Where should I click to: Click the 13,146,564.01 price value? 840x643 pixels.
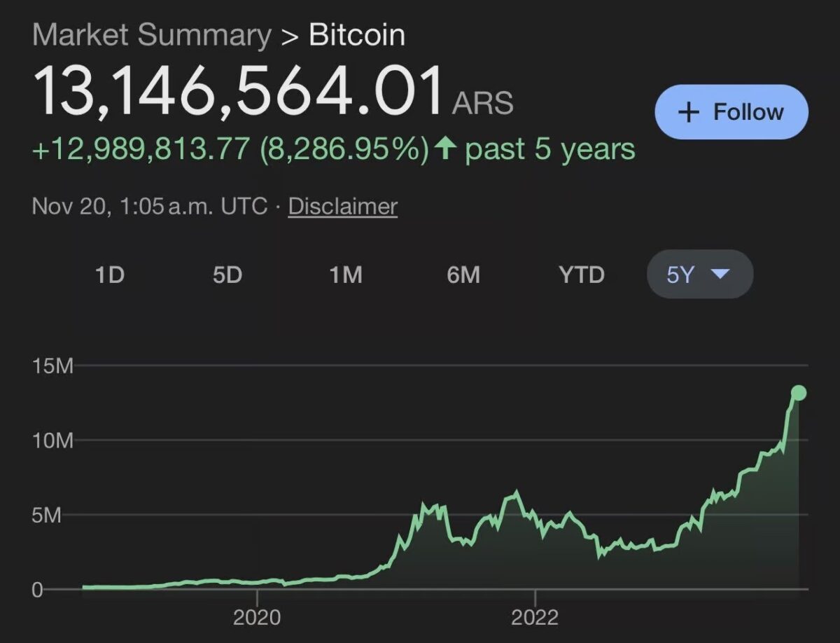[x=238, y=91]
